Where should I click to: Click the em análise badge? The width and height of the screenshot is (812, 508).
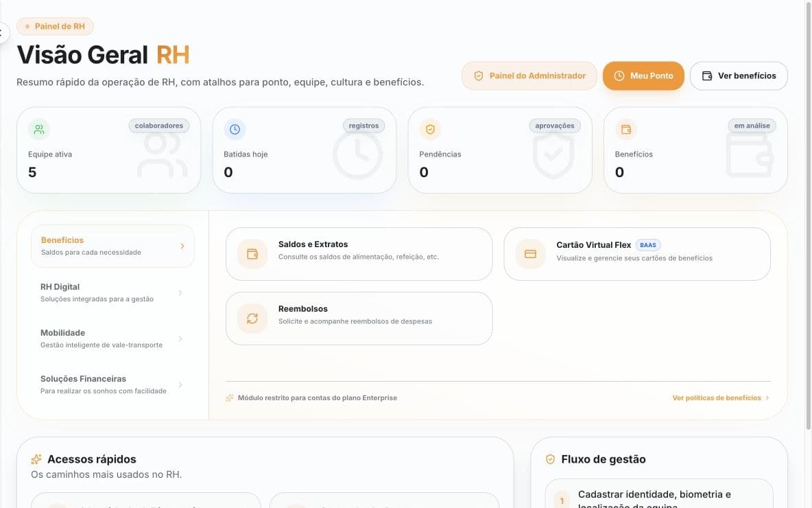[x=752, y=126]
